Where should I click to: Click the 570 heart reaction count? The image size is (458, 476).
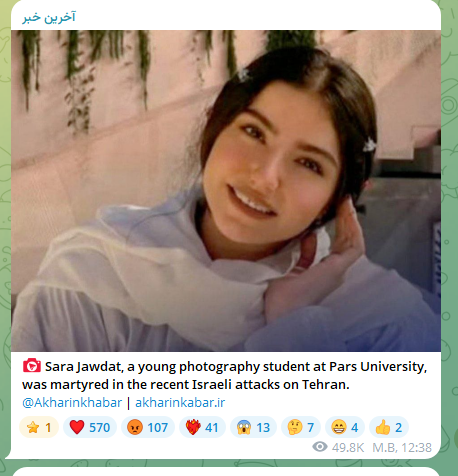pos(99,428)
